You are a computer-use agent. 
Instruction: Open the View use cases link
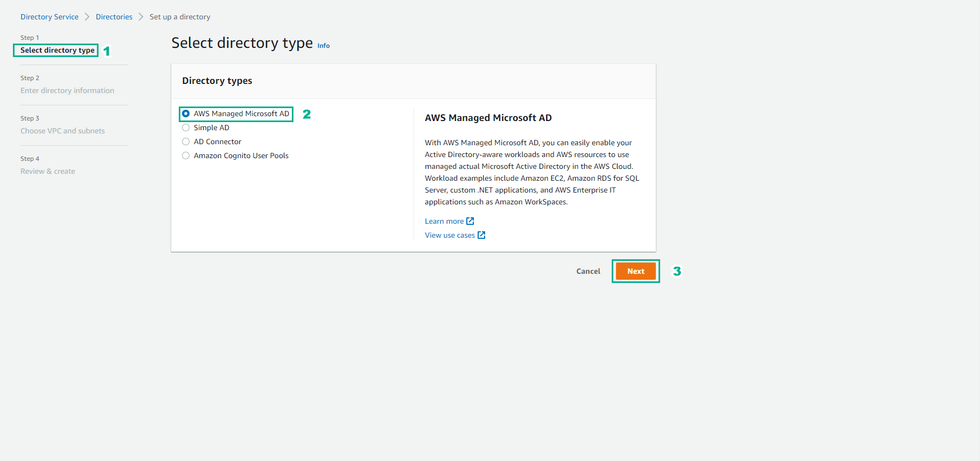pos(450,235)
